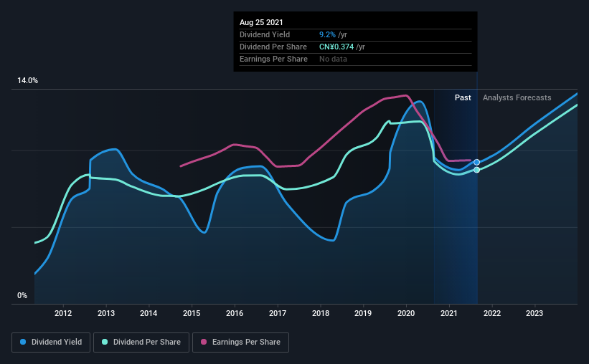Toggle the Dividend Per Share legend series
The width and height of the screenshot is (589, 364).
141,343
